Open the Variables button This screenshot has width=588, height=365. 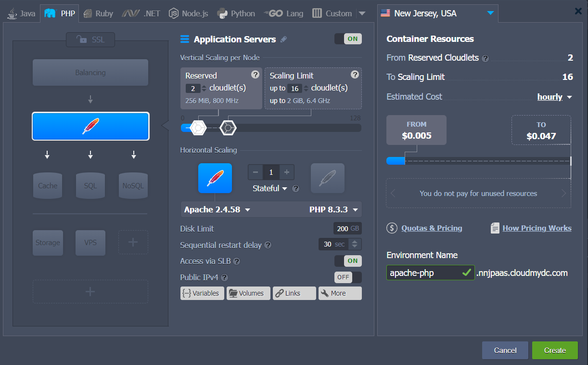[x=202, y=293]
